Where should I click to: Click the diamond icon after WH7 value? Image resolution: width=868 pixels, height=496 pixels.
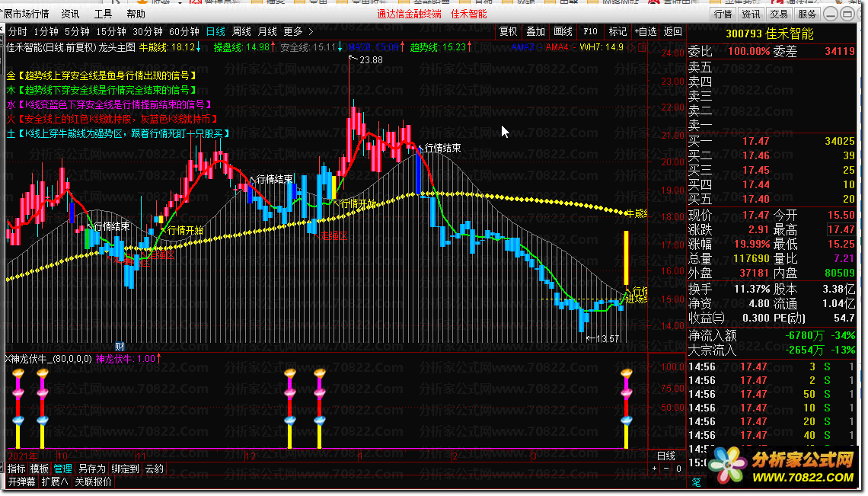pyautogui.click(x=631, y=48)
